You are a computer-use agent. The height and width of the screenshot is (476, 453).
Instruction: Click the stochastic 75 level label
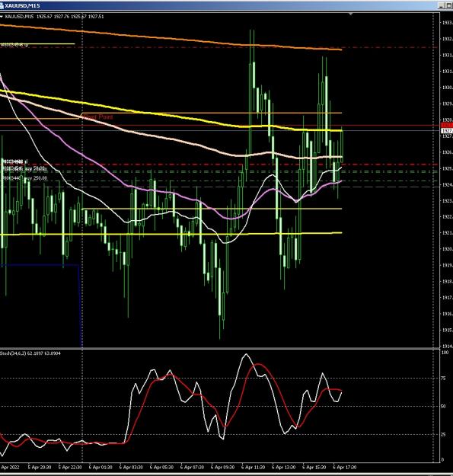coord(443,379)
